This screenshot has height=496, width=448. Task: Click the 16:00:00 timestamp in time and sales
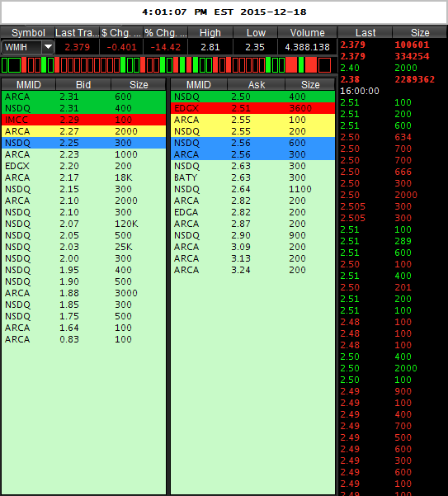point(360,91)
